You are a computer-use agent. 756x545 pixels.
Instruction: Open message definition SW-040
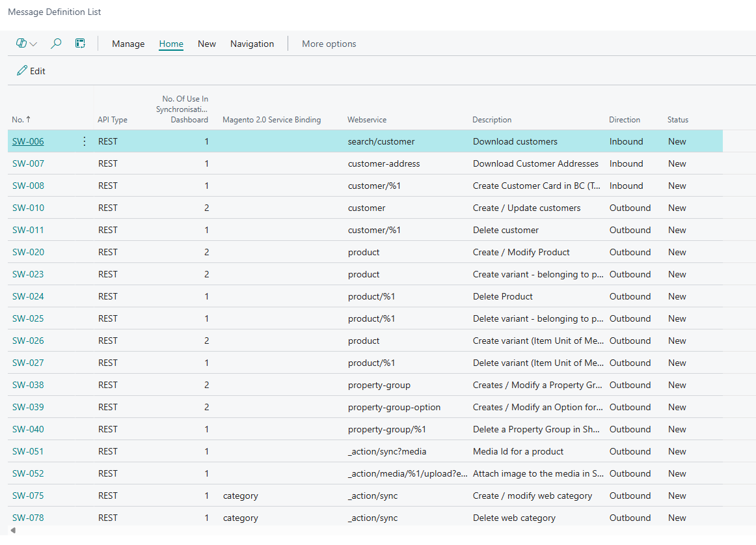(28, 429)
